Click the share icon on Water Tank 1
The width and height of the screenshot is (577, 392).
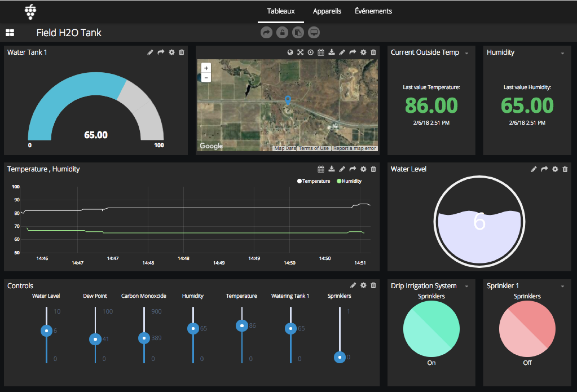coord(162,53)
